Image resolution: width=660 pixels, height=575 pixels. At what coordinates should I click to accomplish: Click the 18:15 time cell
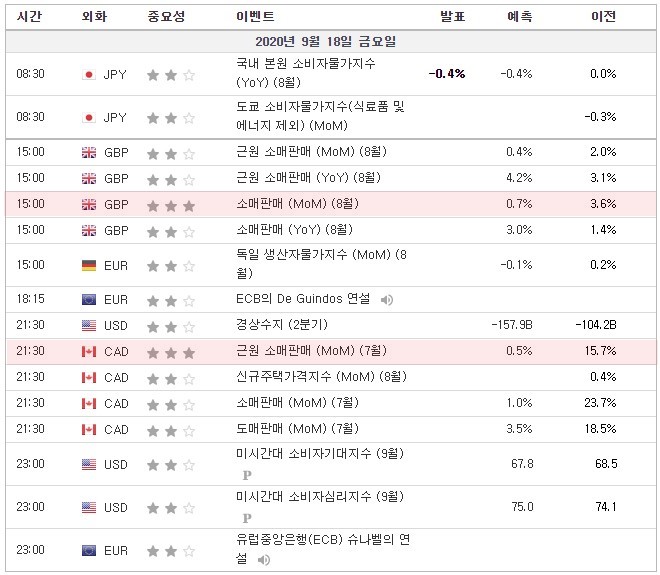30,299
